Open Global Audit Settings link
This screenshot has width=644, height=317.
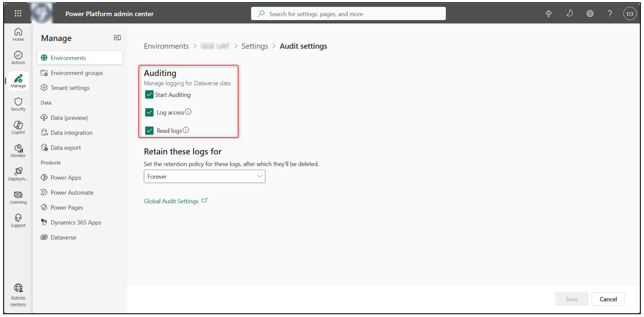[171, 201]
